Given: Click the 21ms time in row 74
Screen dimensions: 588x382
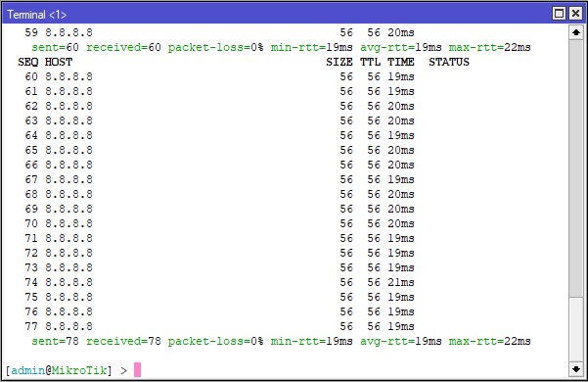Looking at the screenshot, I should pos(401,282).
